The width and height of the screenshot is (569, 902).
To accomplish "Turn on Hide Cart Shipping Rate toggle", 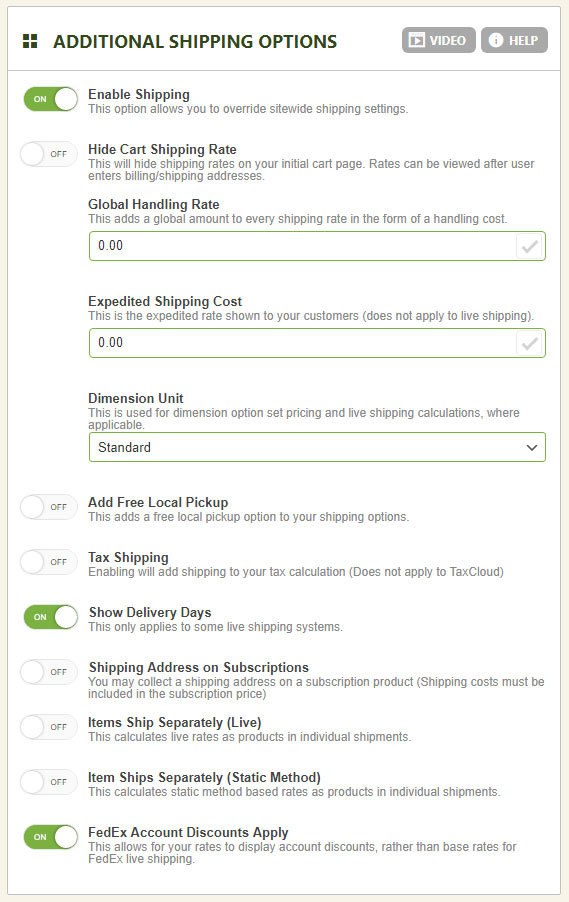I will (x=48, y=154).
